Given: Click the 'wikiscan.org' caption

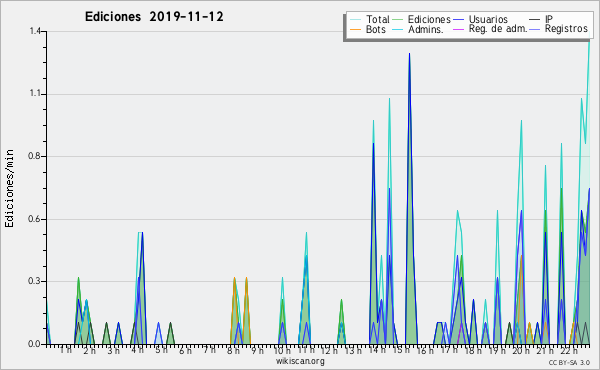Looking at the screenshot, I should pyautogui.click(x=300, y=361).
